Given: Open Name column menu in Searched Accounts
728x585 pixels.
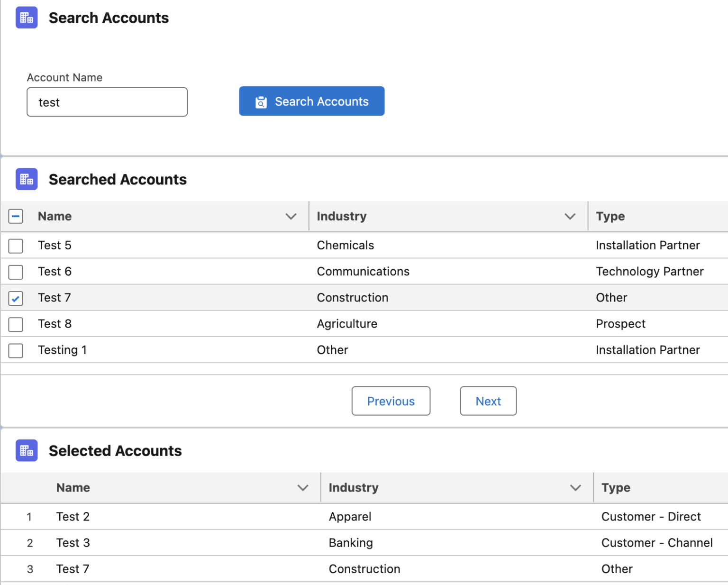Looking at the screenshot, I should click(291, 217).
